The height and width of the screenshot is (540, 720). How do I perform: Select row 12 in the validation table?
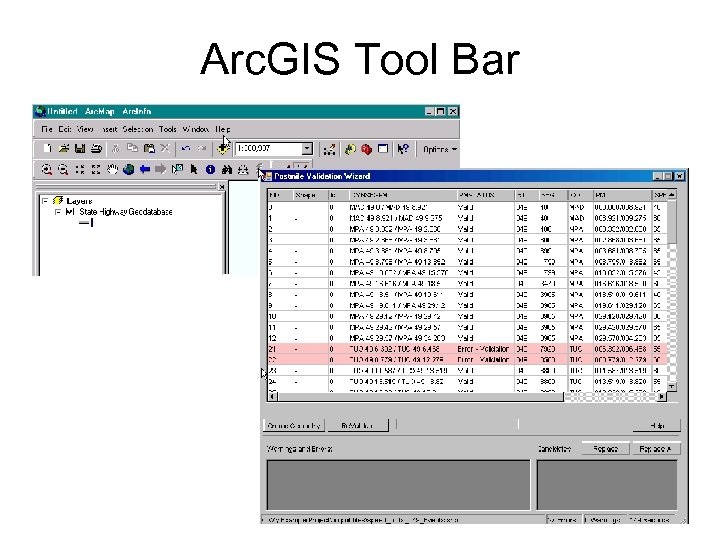tap(467, 338)
